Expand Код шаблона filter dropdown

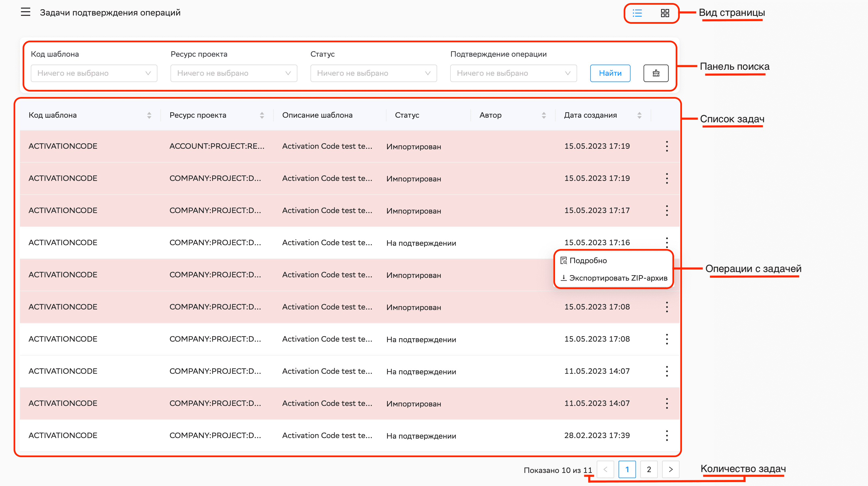[94, 73]
